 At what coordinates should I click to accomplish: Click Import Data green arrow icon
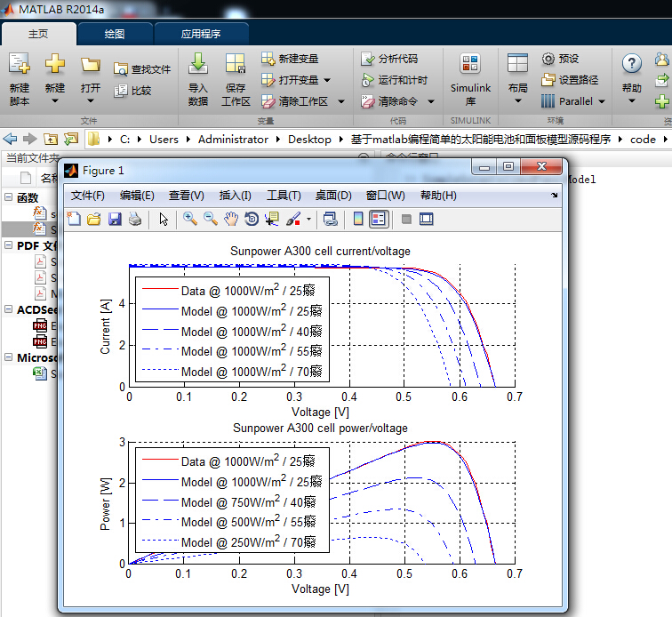pos(198,63)
